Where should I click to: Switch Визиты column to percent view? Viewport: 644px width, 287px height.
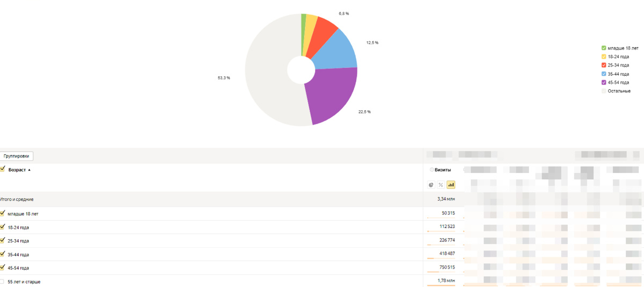(x=441, y=185)
